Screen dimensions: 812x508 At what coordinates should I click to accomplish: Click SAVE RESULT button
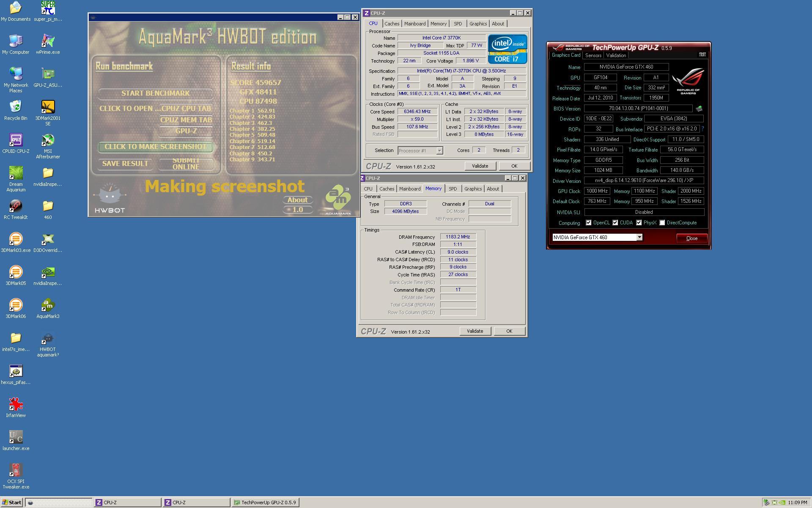pyautogui.click(x=125, y=164)
